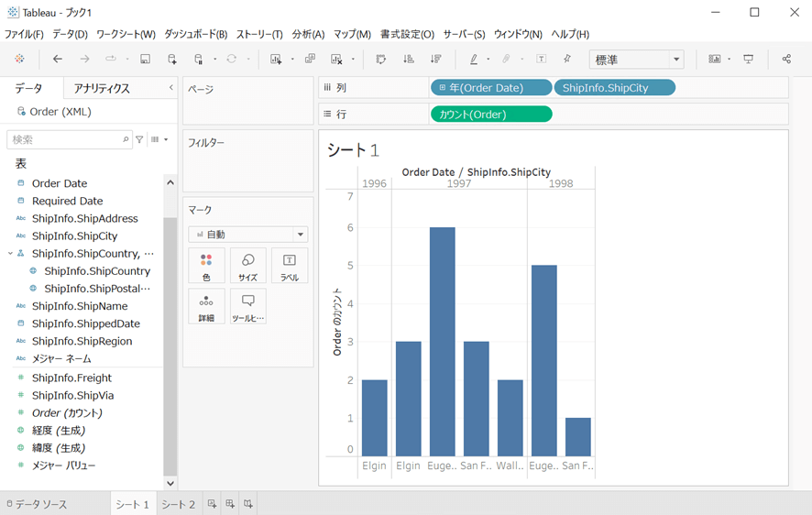Open the 色 color card in Marks
The width and height of the screenshot is (812, 515).
(x=206, y=266)
